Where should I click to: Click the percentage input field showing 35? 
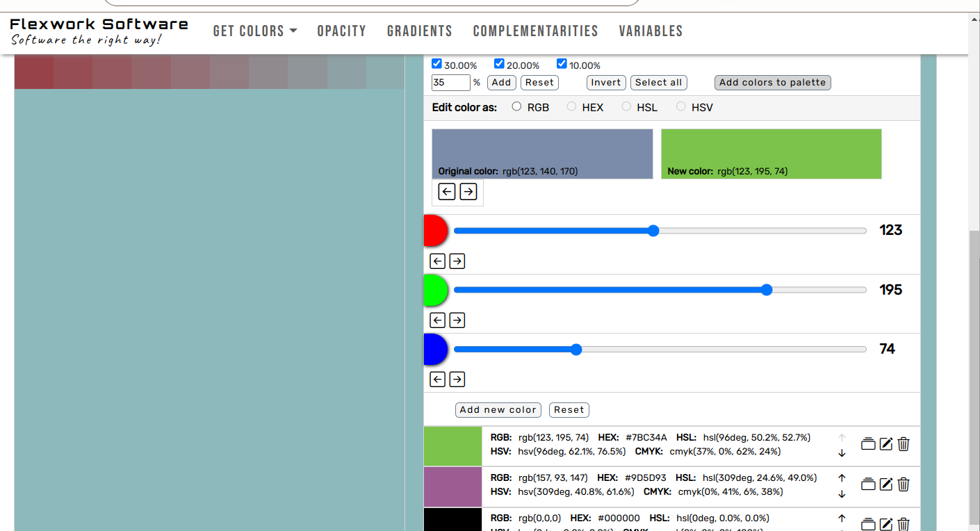pos(451,83)
